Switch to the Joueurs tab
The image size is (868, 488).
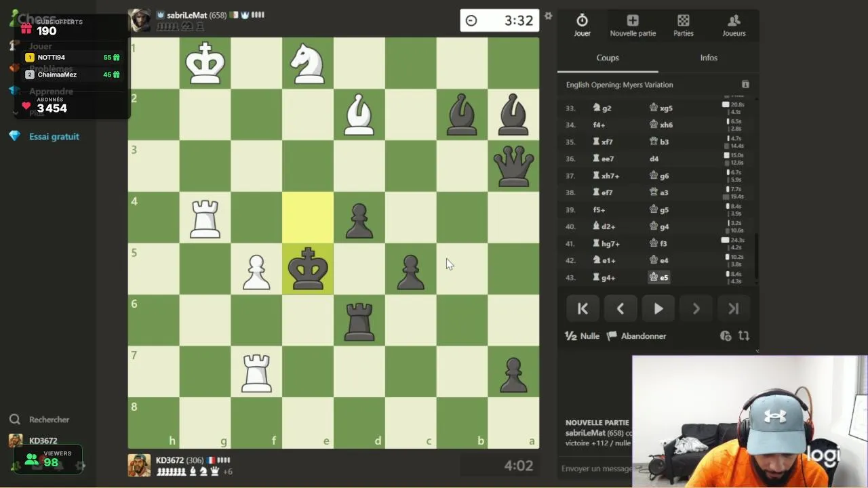734,25
